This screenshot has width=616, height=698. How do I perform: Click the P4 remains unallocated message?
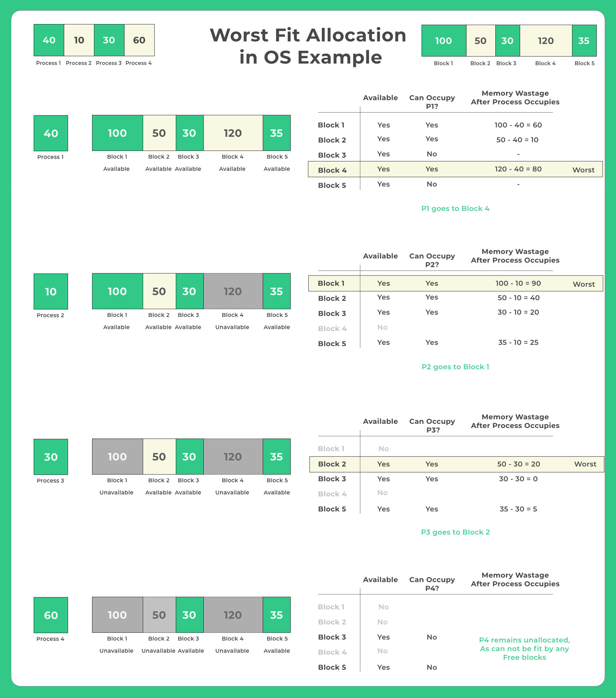pos(525,649)
